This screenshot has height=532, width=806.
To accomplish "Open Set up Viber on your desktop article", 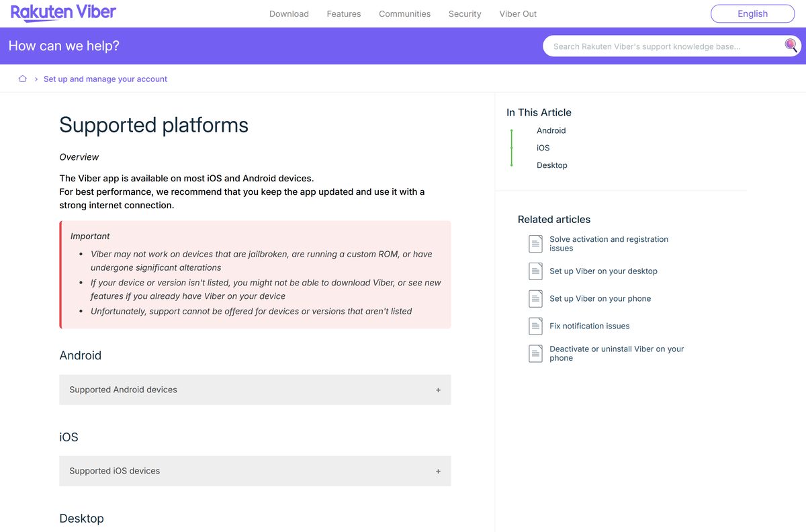I will click(x=604, y=271).
